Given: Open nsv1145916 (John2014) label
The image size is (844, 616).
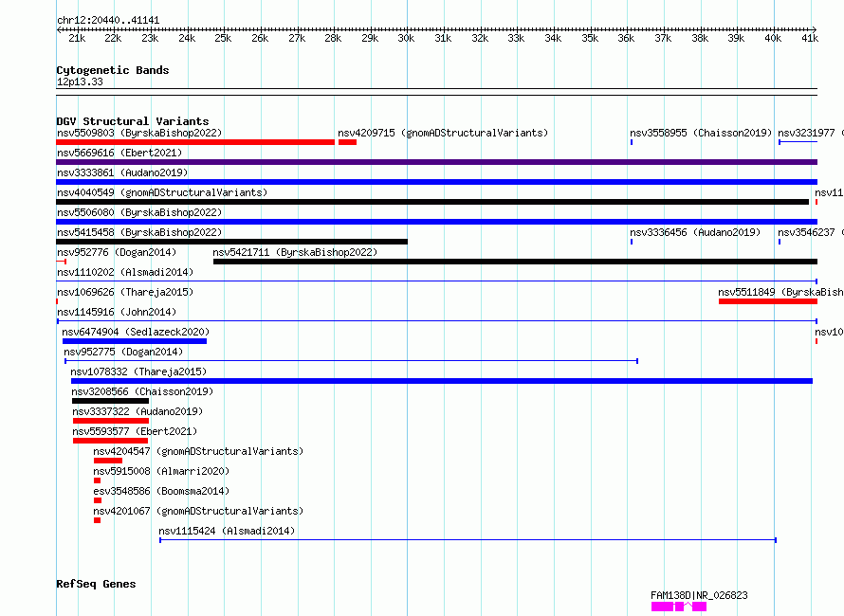Looking at the screenshot, I should [x=117, y=312].
